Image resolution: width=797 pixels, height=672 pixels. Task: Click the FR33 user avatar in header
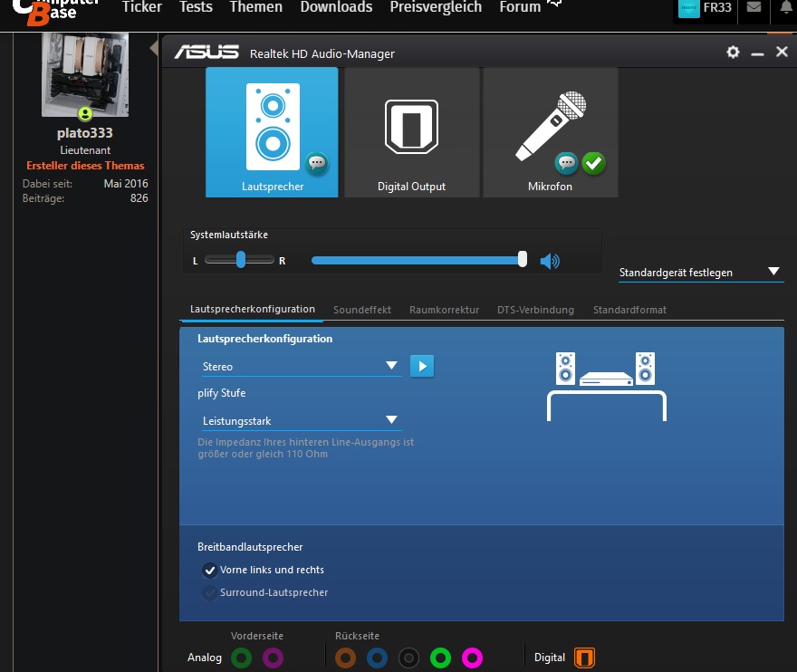[x=688, y=7]
